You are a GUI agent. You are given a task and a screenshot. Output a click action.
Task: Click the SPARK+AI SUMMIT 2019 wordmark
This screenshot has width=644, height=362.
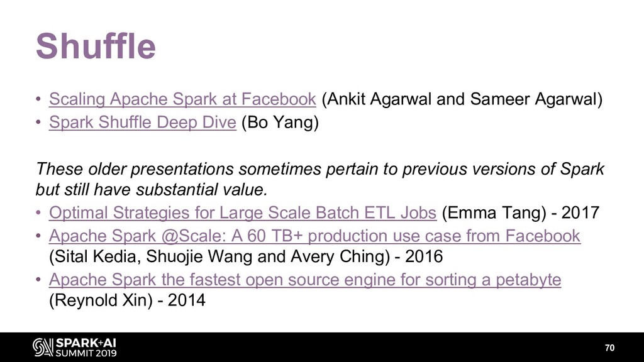pos(86,348)
